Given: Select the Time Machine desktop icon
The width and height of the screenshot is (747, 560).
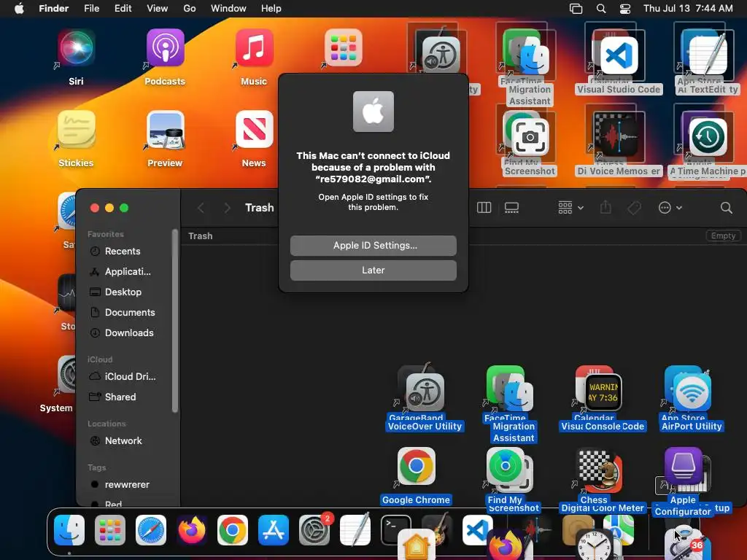Looking at the screenshot, I should [708, 138].
